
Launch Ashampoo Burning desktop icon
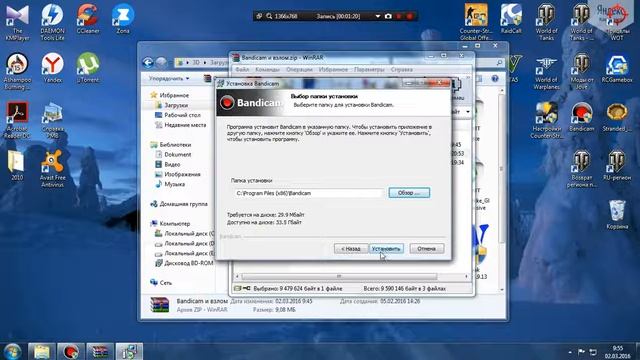coord(17,71)
